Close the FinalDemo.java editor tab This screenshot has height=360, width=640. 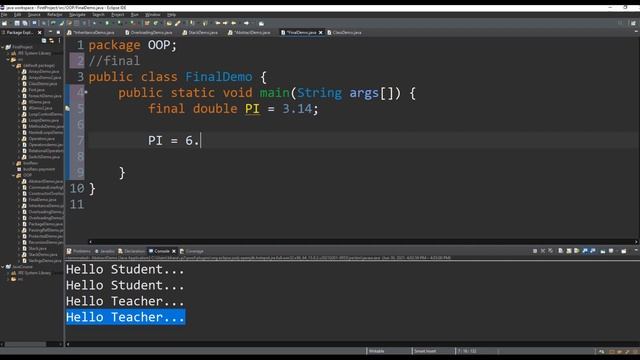coord(321,33)
